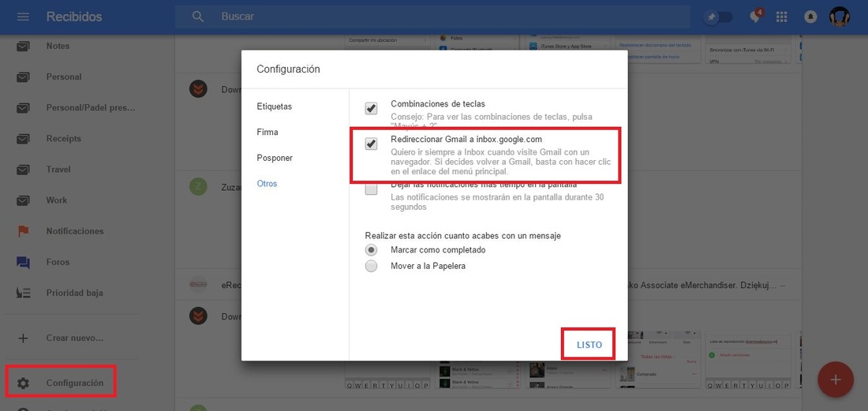Select Mover a la Papelera radio button
The image size is (868, 411).
[x=371, y=266]
